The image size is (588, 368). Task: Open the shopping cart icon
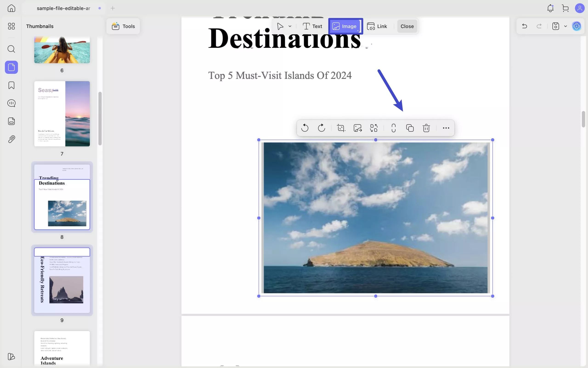click(x=565, y=8)
